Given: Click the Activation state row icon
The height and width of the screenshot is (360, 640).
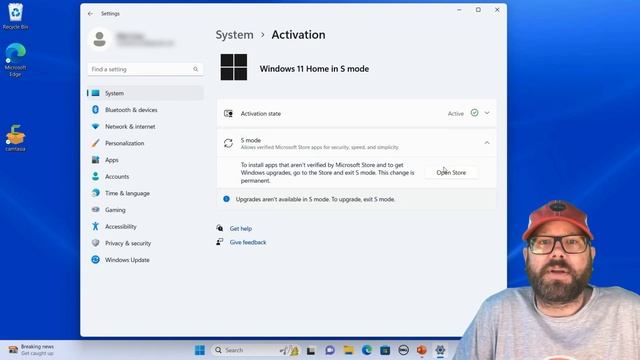Looking at the screenshot, I should click(x=228, y=113).
